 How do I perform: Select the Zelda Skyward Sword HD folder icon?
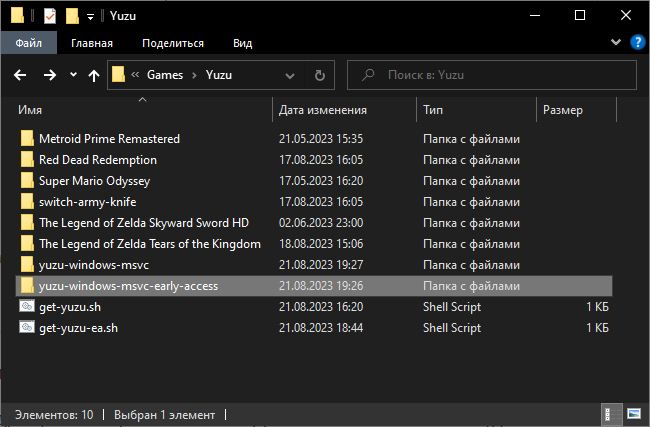27,223
